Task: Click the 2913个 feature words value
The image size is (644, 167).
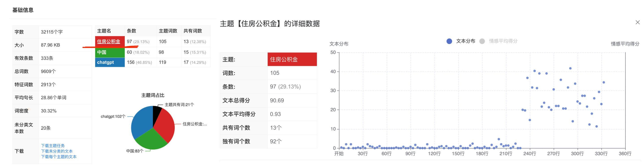Action: point(48,85)
